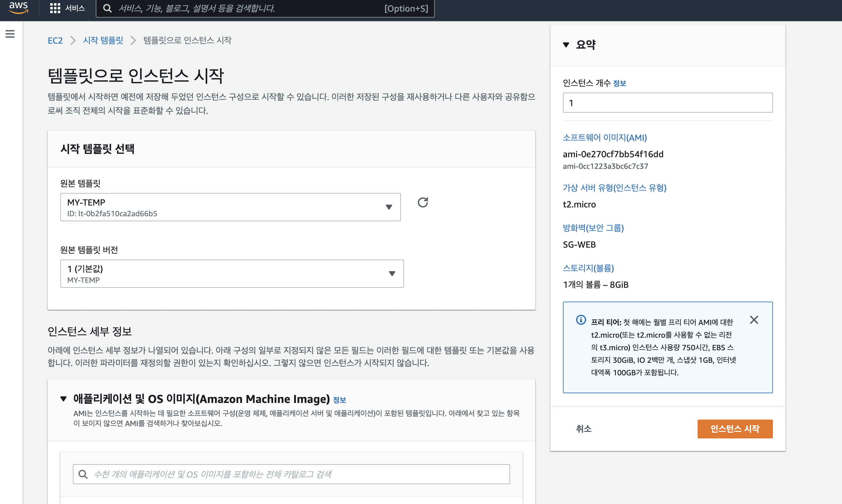
Task: Open 스토리지(볼륨) summary link
Action: pyautogui.click(x=588, y=268)
